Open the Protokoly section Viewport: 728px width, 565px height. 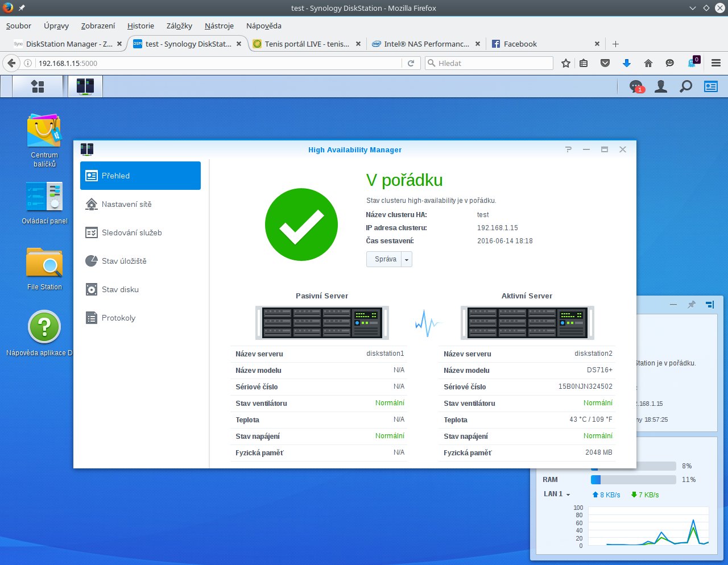pos(118,318)
